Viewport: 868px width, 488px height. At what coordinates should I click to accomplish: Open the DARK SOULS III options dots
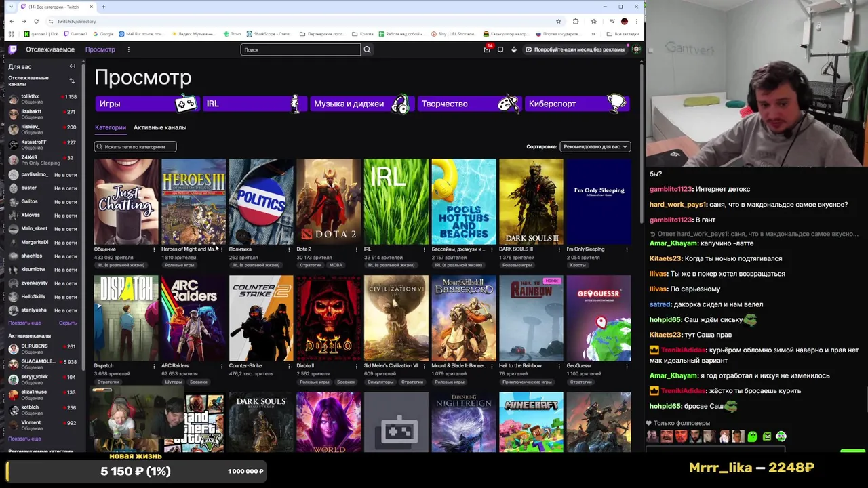point(559,249)
